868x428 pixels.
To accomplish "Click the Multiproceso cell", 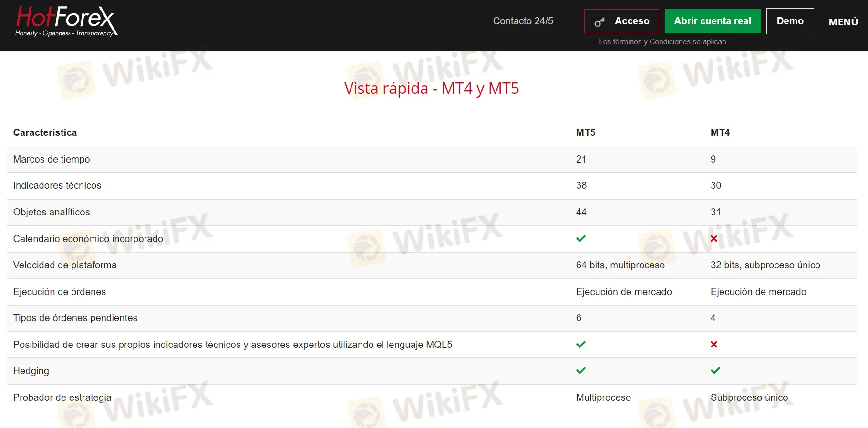I will [603, 397].
